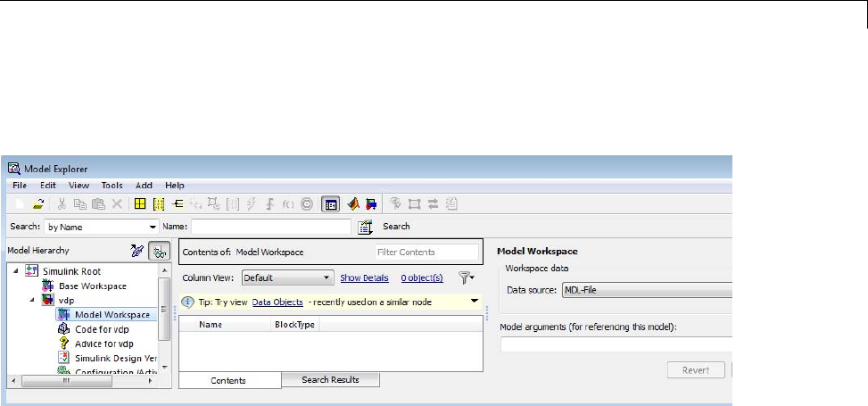Click hierarchy horizontal scrollbar right arrow
The width and height of the screenshot is (868, 406).
(150, 381)
